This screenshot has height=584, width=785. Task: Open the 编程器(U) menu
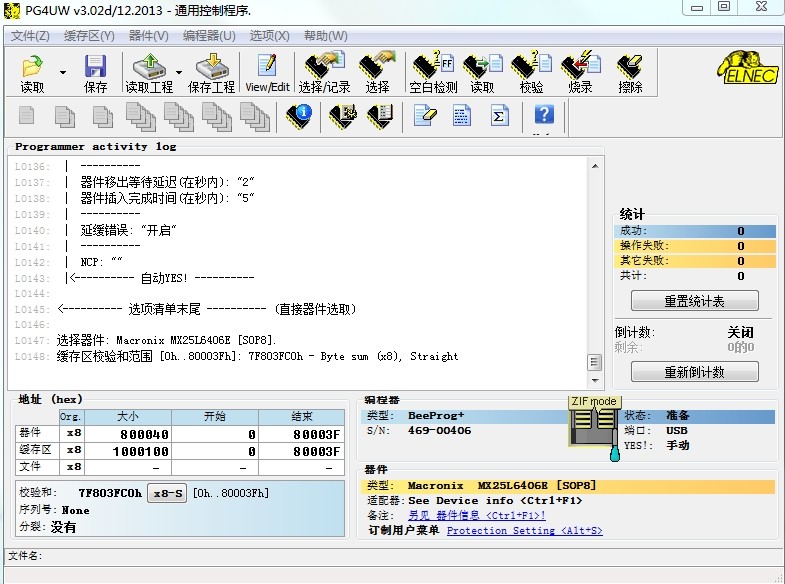click(x=209, y=36)
